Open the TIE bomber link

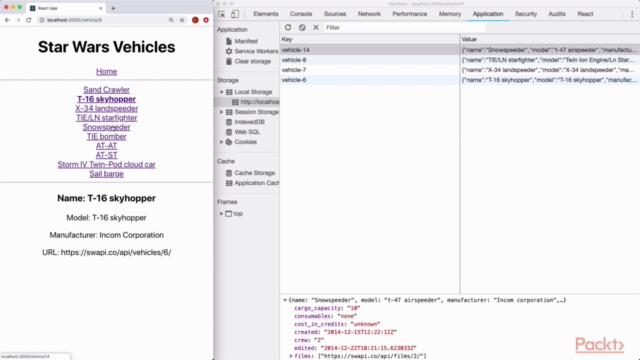(x=107, y=137)
